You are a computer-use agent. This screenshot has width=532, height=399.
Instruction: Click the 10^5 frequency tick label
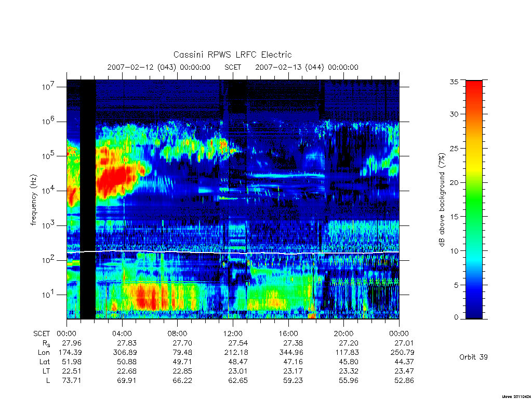coord(48,156)
